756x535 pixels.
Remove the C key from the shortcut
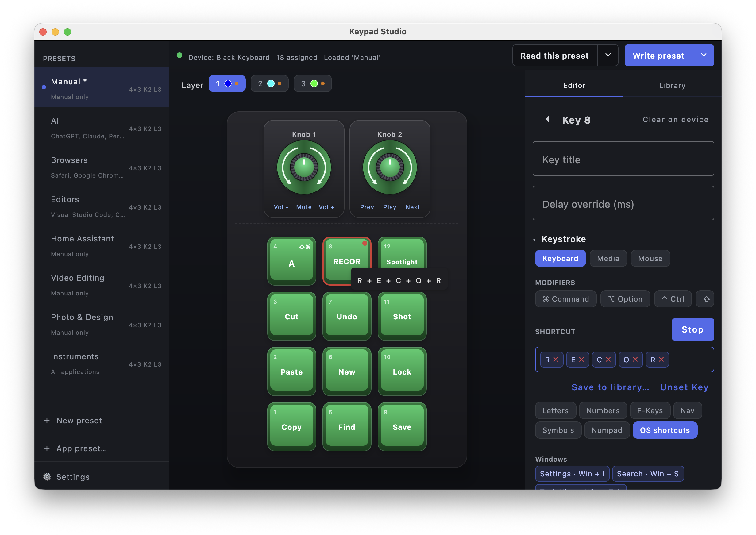coord(608,360)
